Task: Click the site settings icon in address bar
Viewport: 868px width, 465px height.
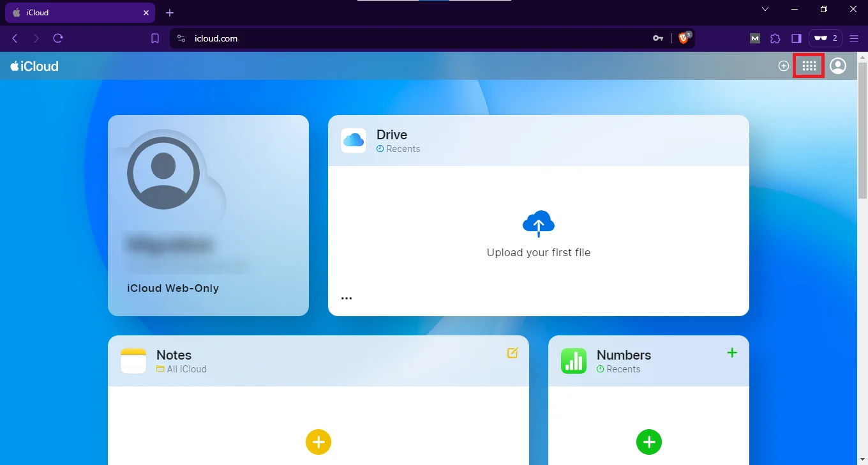Action: pos(181,38)
